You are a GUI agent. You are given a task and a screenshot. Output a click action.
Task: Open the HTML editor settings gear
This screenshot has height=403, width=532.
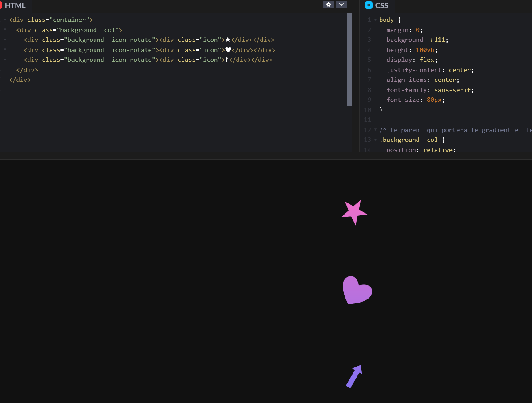329,4
